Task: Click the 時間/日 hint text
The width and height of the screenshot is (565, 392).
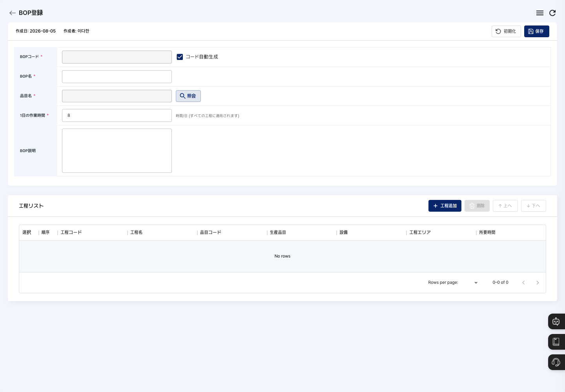Action: 208,116
